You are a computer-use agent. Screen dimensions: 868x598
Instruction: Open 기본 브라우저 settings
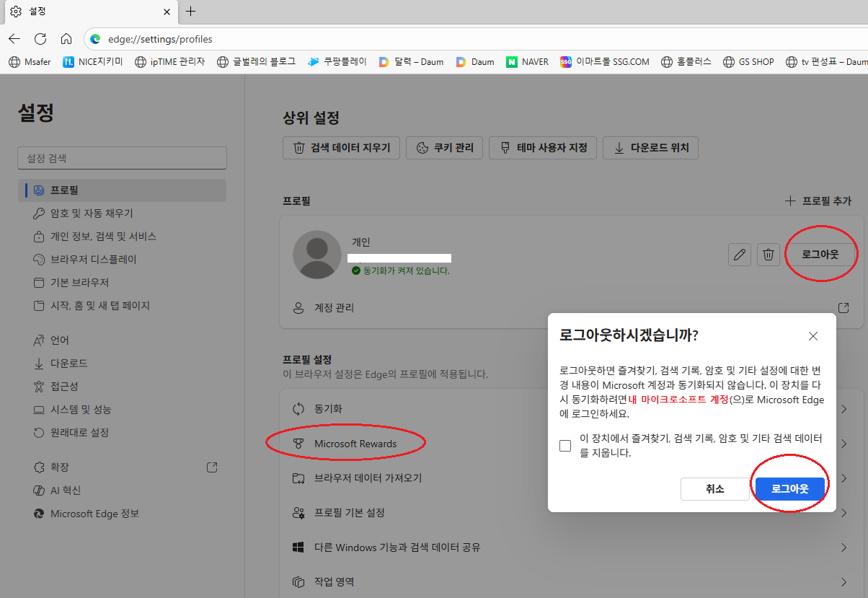click(122, 283)
